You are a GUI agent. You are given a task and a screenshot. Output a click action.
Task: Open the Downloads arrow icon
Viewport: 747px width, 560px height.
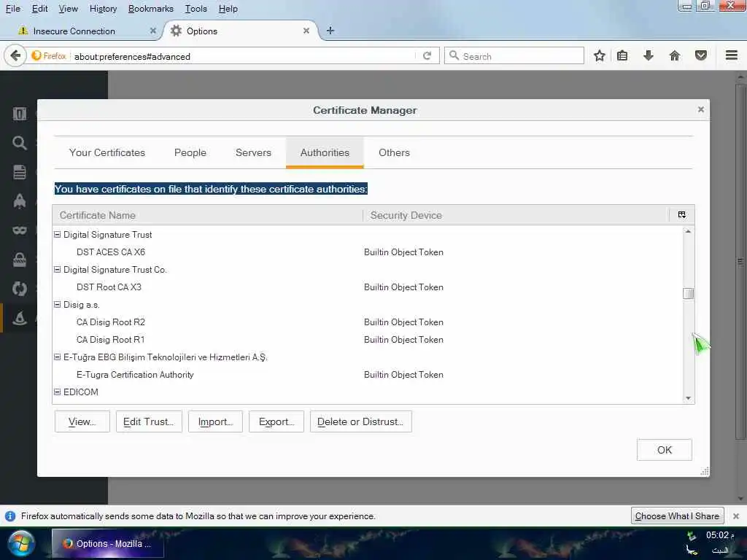(648, 55)
